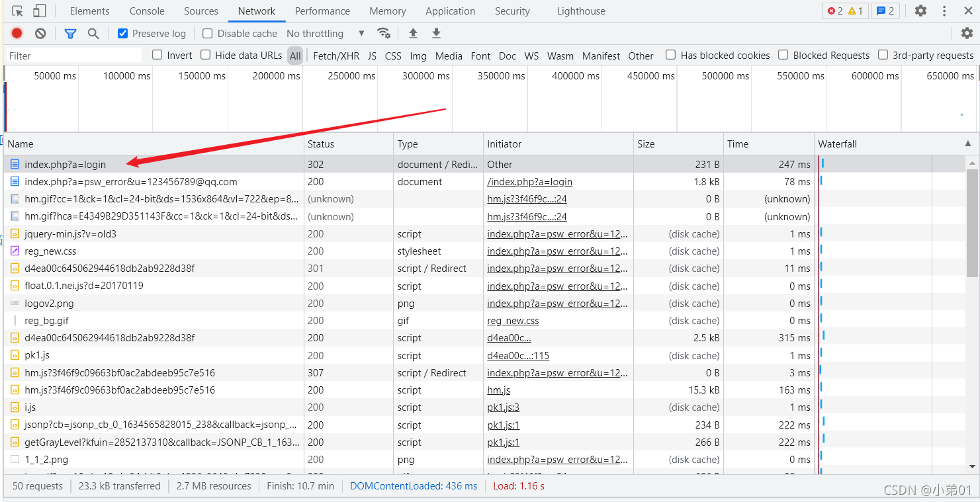Open network settings gear above Waterfall

click(x=967, y=33)
